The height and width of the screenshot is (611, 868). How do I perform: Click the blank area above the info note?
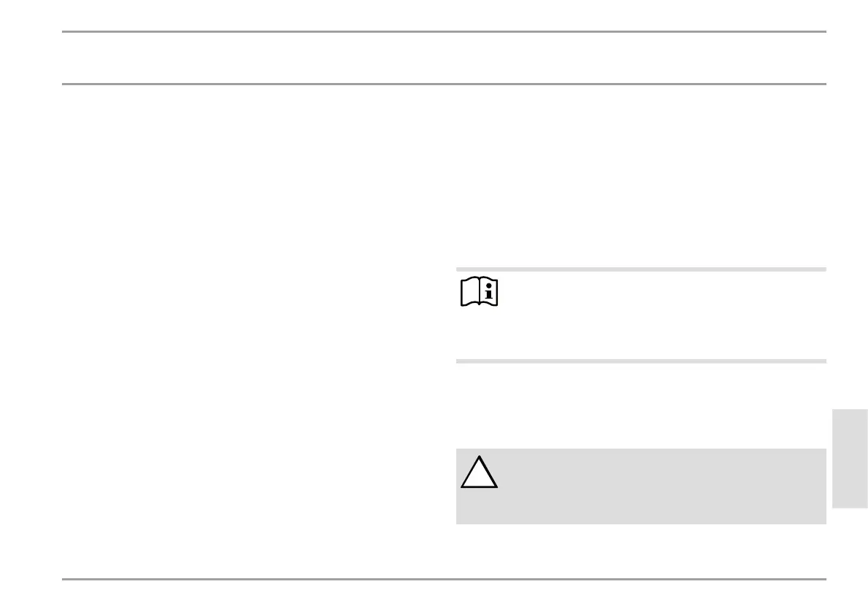click(x=641, y=177)
